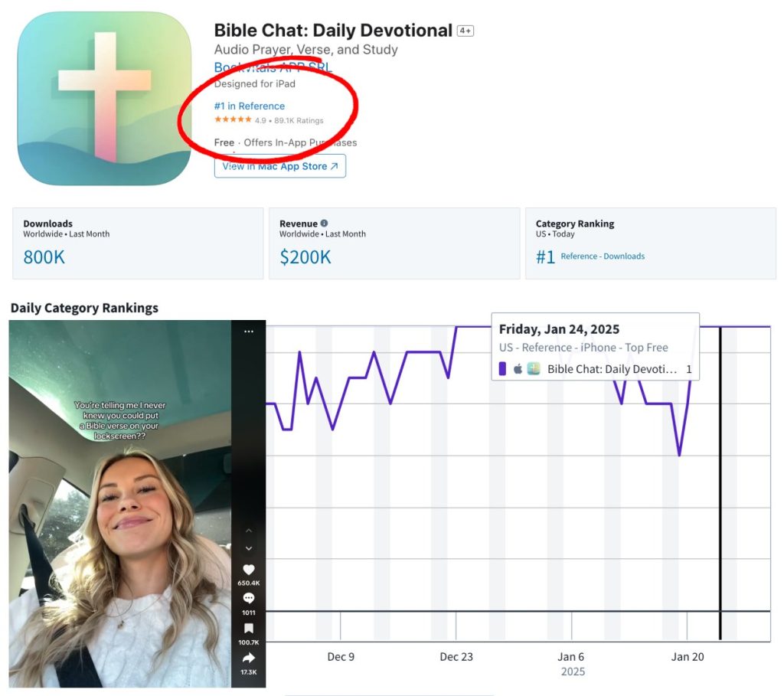Click the Apple logo in chart tooltip
784x696 pixels.
click(518, 369)
